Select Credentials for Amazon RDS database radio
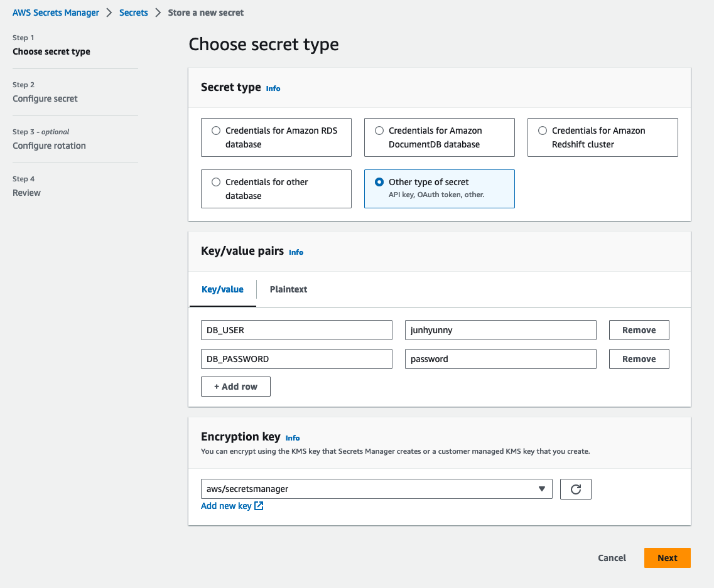Image resolution: width=714 pixels, height=588 pixels. coord(216,131)
